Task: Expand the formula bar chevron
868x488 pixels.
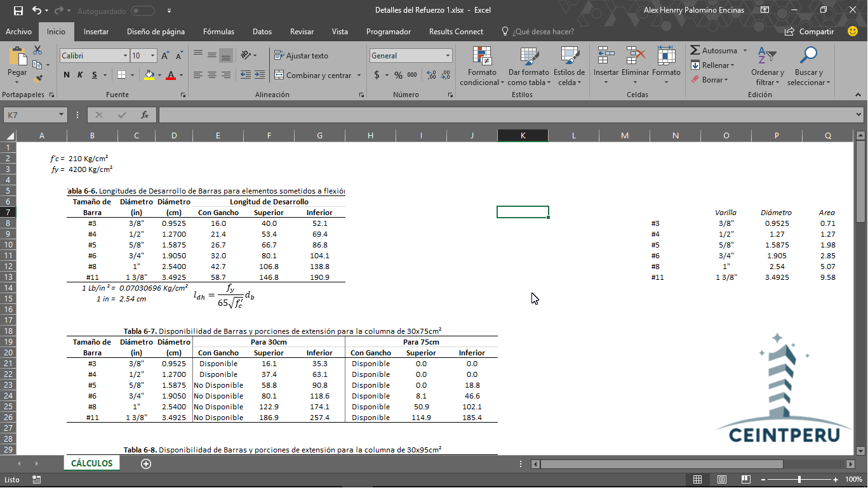Action: (859, 115)
